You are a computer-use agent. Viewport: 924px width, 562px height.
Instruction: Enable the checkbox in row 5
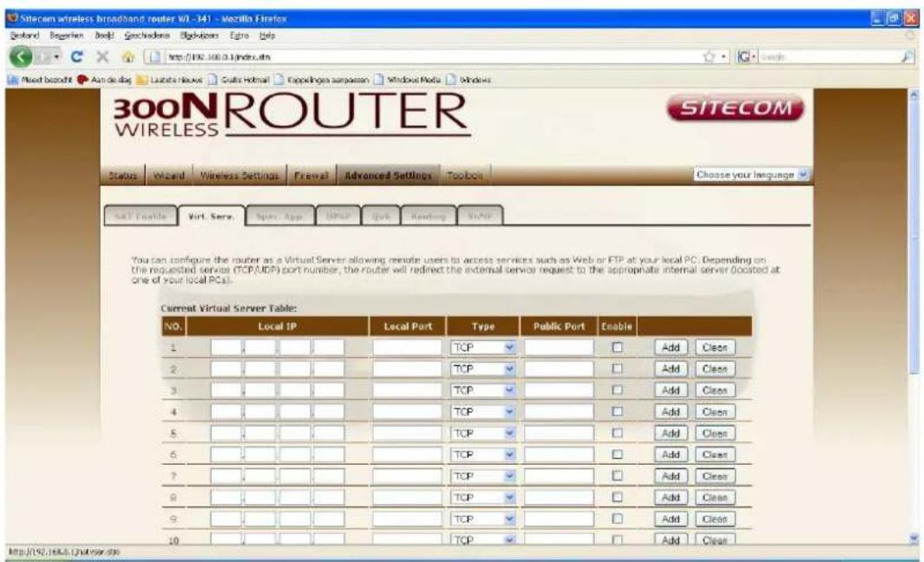(617, 433)
